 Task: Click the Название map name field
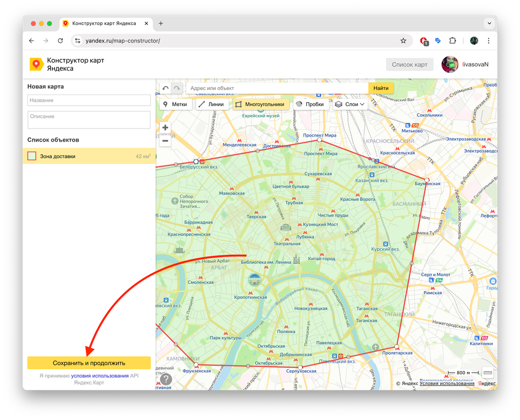89,100
